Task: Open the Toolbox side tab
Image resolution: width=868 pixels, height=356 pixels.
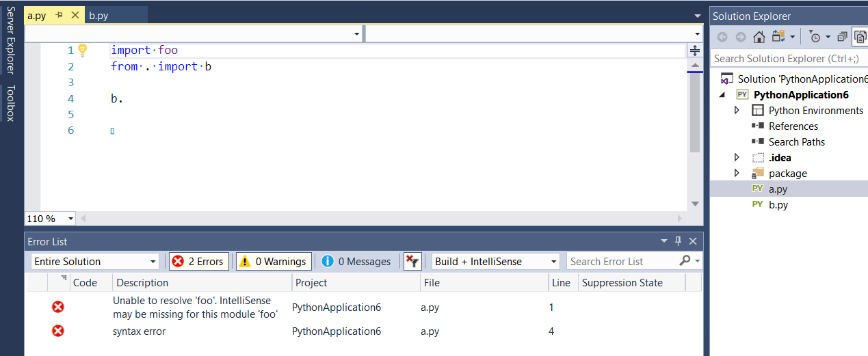Action: (x=10, y=103)
